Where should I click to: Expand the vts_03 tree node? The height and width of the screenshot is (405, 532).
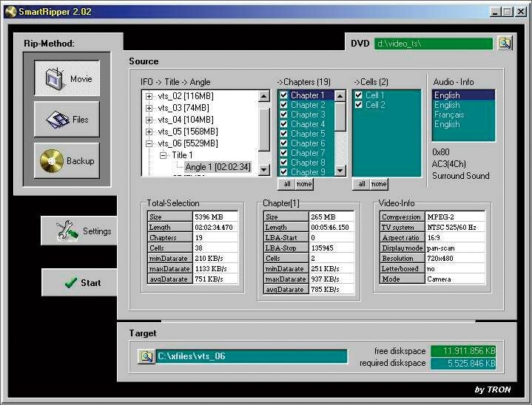point(149,108)
